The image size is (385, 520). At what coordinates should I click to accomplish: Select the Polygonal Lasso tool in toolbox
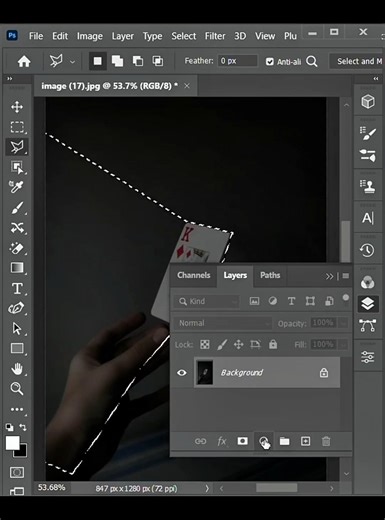coord(17,147)
